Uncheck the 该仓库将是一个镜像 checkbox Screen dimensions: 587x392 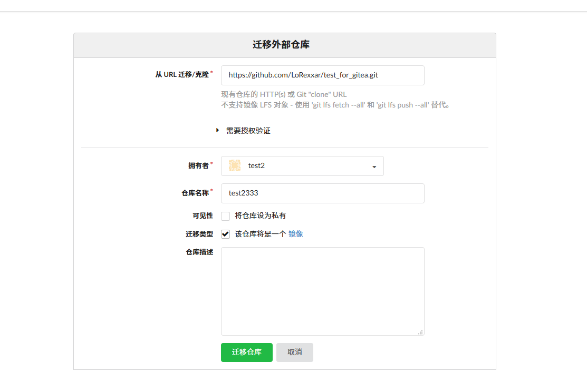(x=225, y=234)
